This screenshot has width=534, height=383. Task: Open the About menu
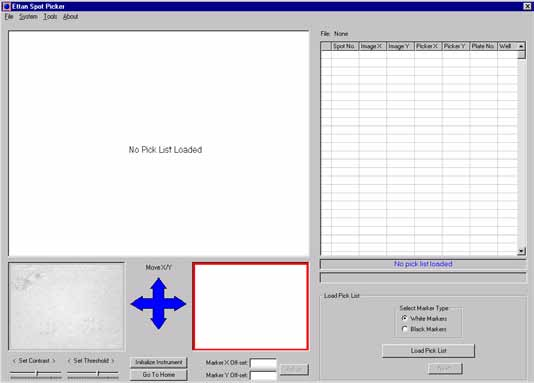pyautogui.click(x=70, y=17)
